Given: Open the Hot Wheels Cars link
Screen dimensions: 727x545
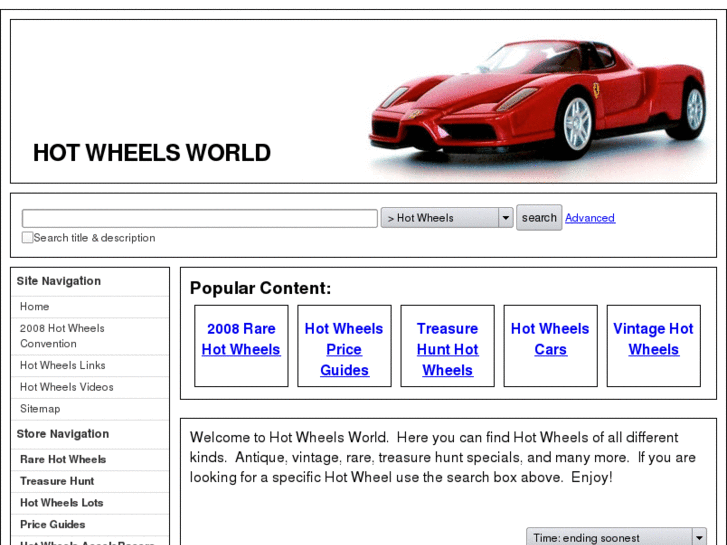Looking at the screenshot, I should [550, 339].
